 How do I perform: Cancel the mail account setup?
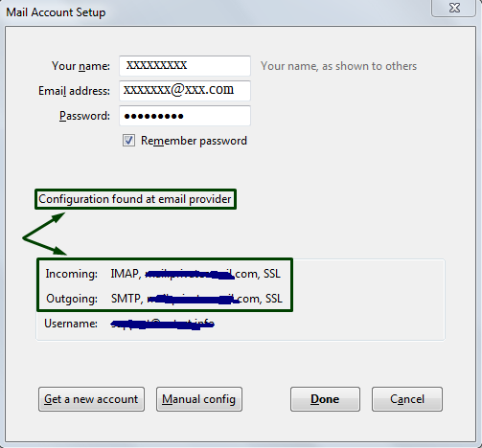407,399
